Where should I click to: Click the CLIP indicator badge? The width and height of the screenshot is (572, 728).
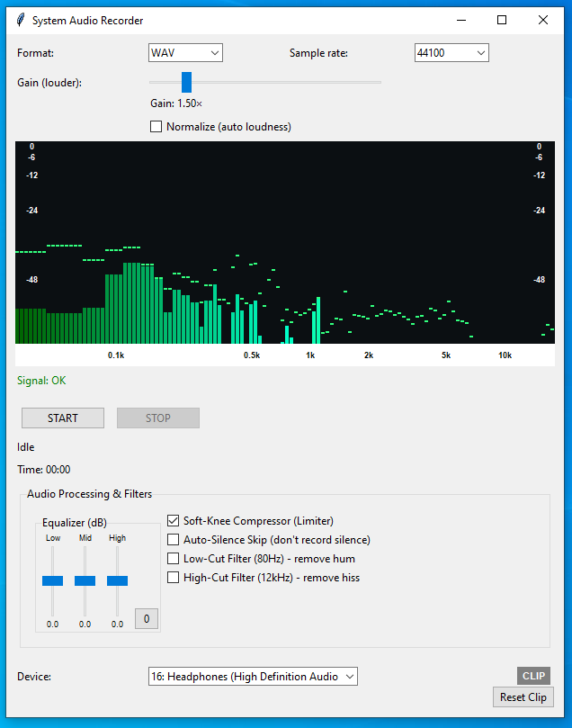tap(533, 676)
